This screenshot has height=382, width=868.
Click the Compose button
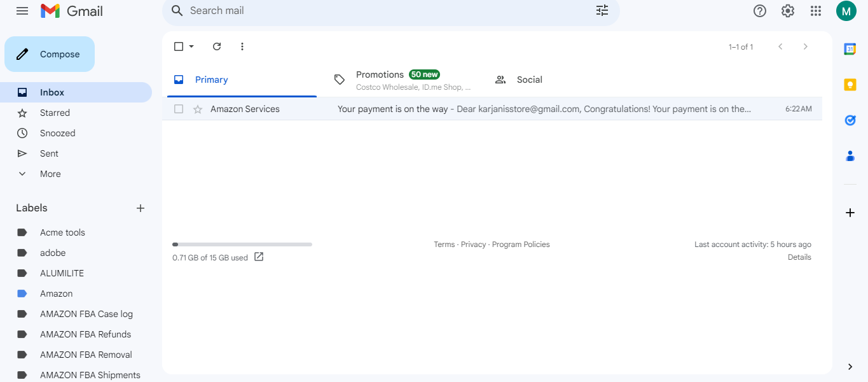50,54
